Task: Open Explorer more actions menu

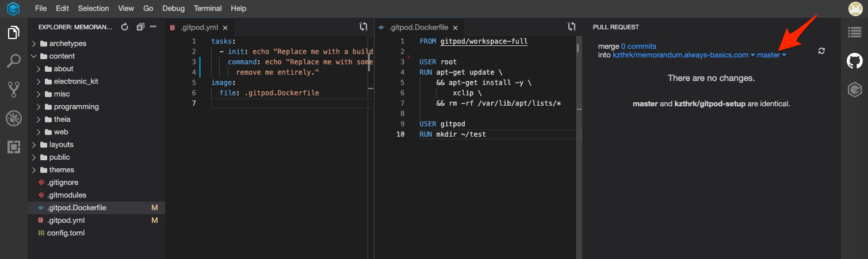Action: coord(153,27)
